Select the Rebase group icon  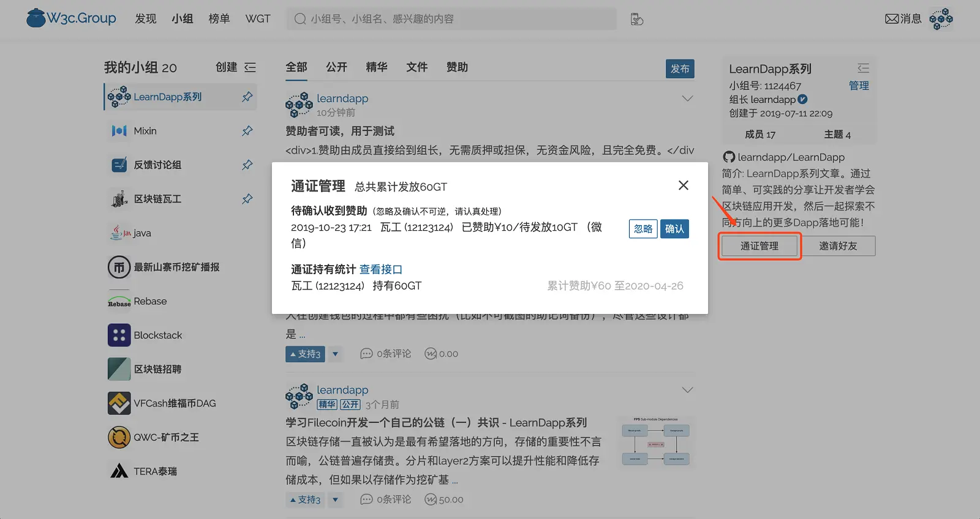tap(119, 301)
